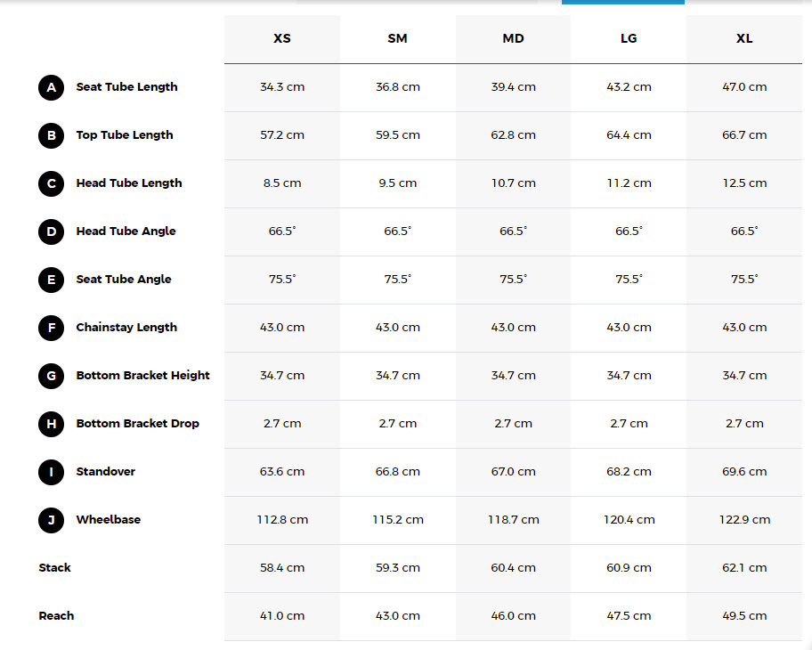Click the Wheelbase label text
812x650 pixels.
pyautogui.click(x=109, y=520)
